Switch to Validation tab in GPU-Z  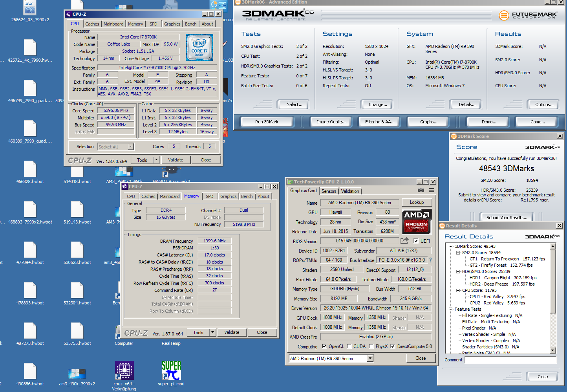[x=350, y=191]
